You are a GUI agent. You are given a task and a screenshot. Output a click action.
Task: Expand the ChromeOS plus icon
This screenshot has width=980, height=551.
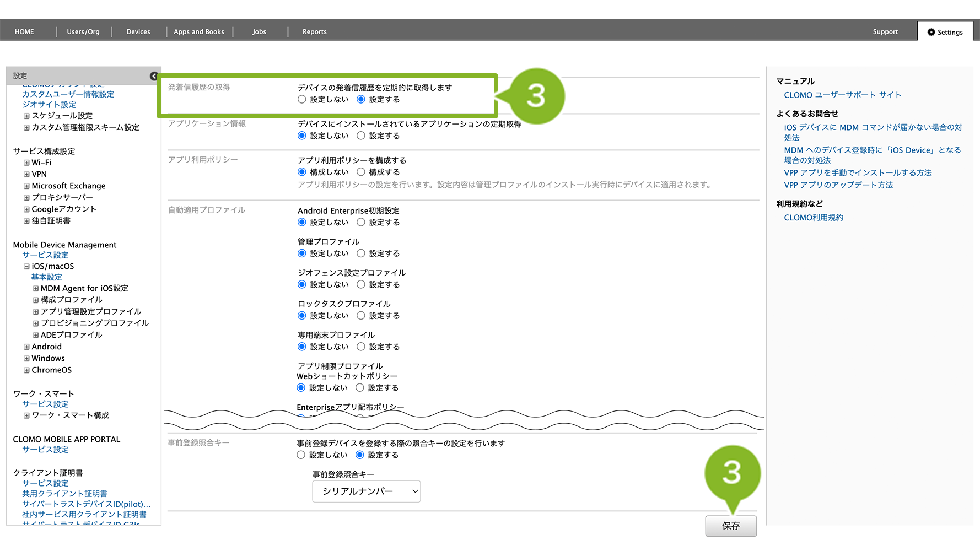coord(26,370)
